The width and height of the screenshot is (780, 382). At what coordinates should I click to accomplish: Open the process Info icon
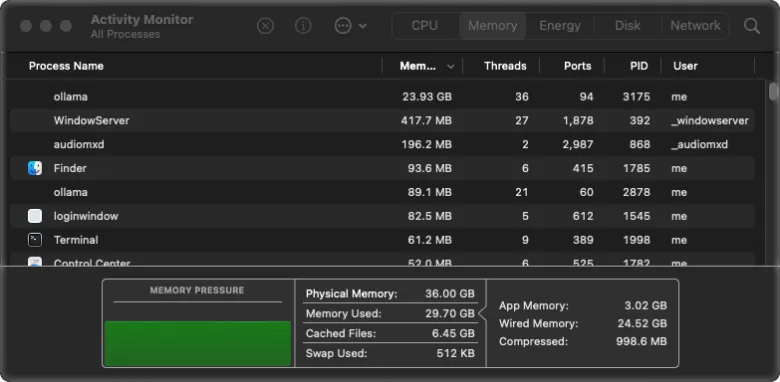coord(303,26)
